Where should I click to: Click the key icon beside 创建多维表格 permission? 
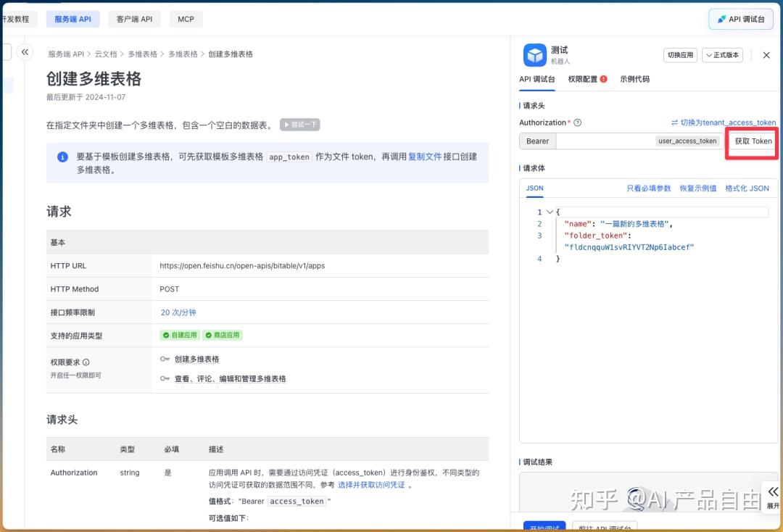pos(165,359)
